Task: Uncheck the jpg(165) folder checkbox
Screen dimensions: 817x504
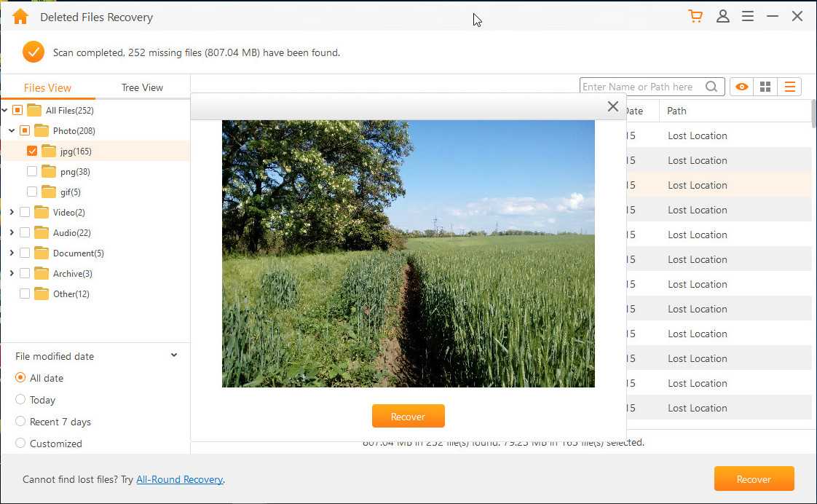Action: pyautogui.click(x=32, y=151)
